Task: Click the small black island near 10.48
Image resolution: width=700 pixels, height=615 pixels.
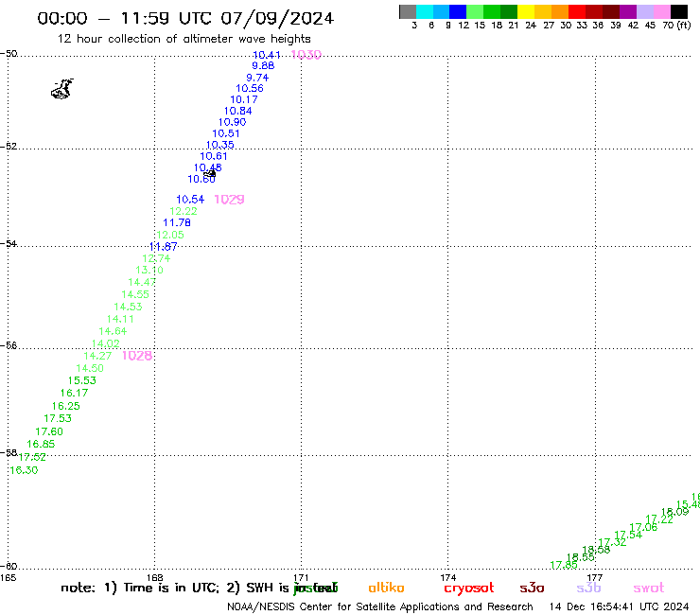Action: click(x=210, y=173)
